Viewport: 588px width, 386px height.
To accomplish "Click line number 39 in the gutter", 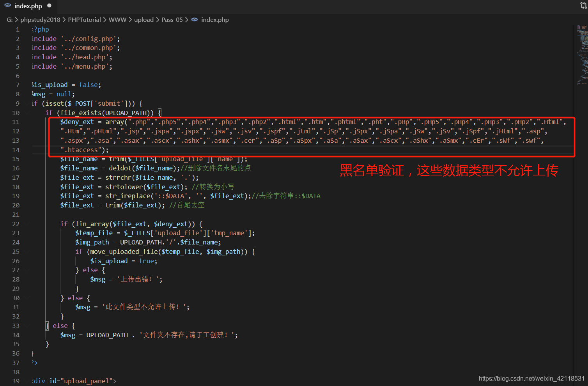I will click(16, 381).
